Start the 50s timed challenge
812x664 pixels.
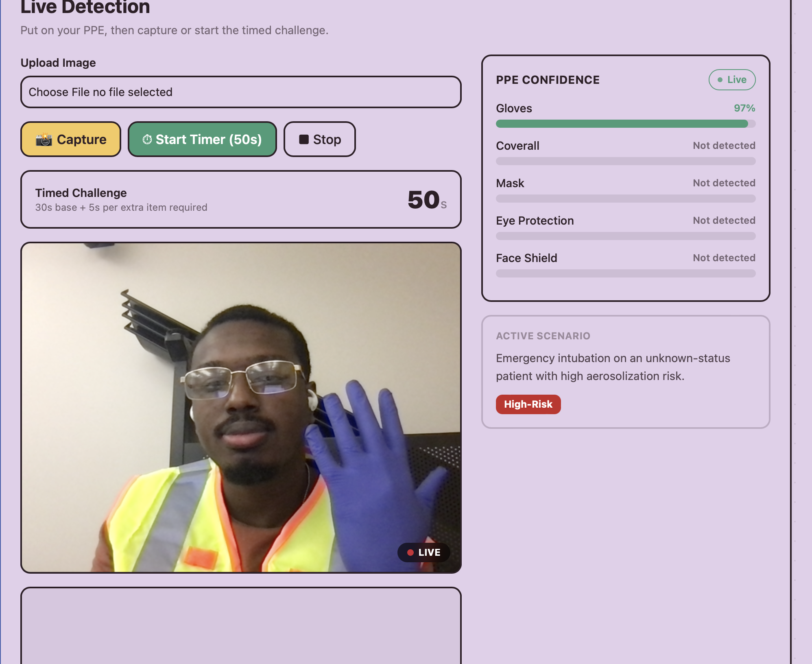click(202, 140)
